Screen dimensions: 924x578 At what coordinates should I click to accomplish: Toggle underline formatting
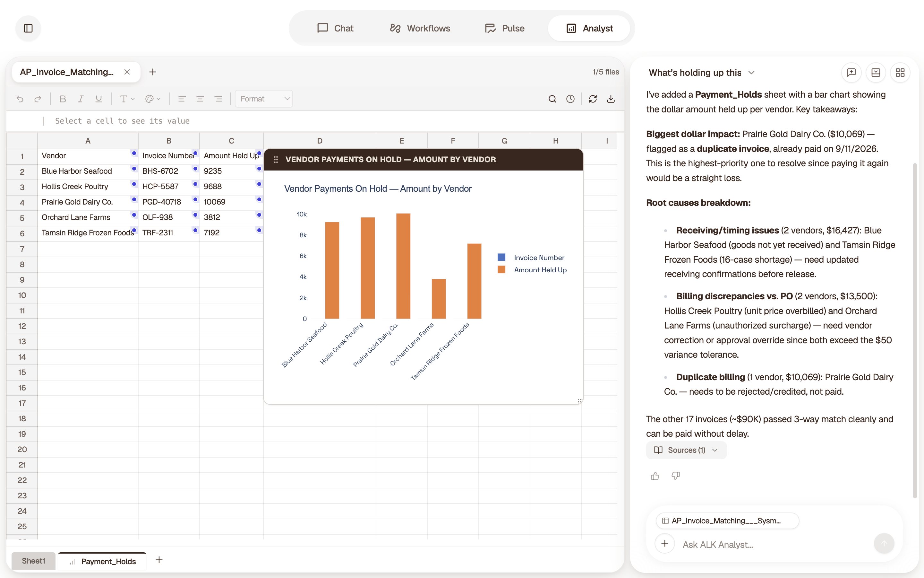[98, 99]
